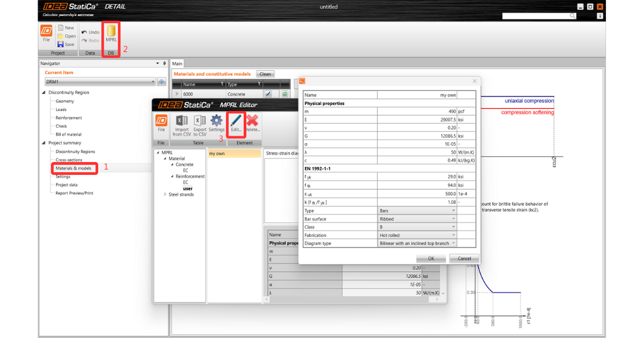Click the red Delete cross icon
This screenshot has width=644, height=338.
pos(252,123)
